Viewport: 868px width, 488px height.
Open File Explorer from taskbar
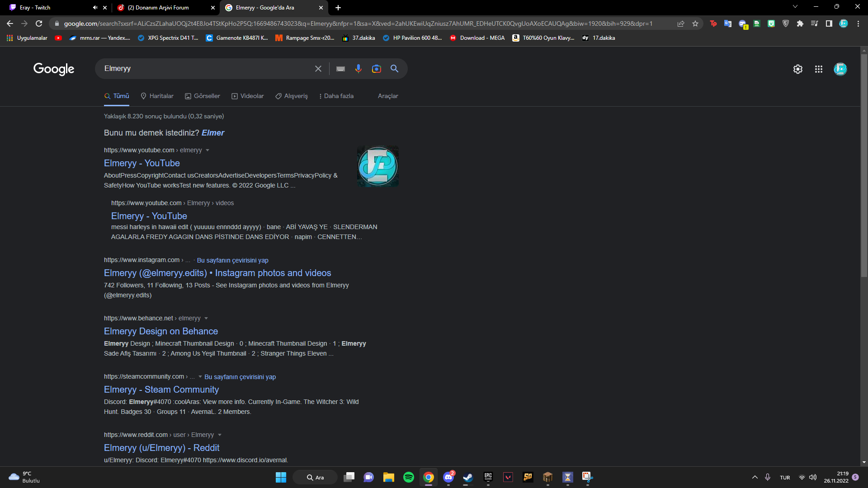tap(389, 477)
